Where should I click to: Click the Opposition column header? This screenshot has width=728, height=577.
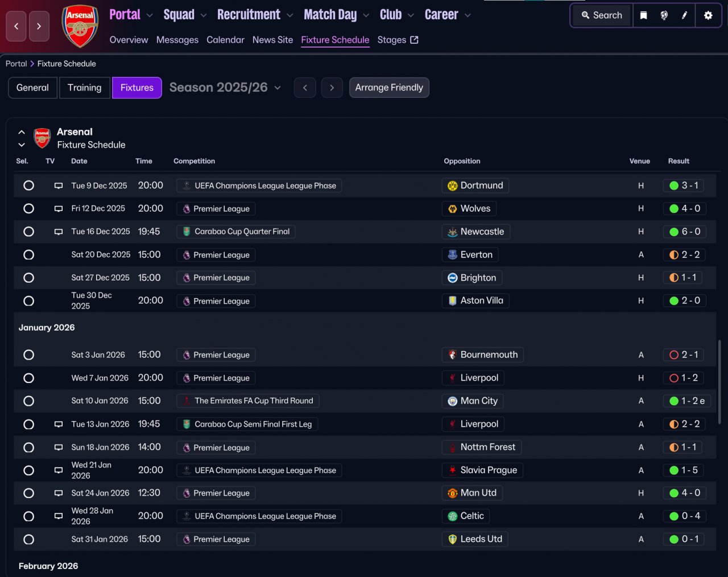[x=462, y=161]
